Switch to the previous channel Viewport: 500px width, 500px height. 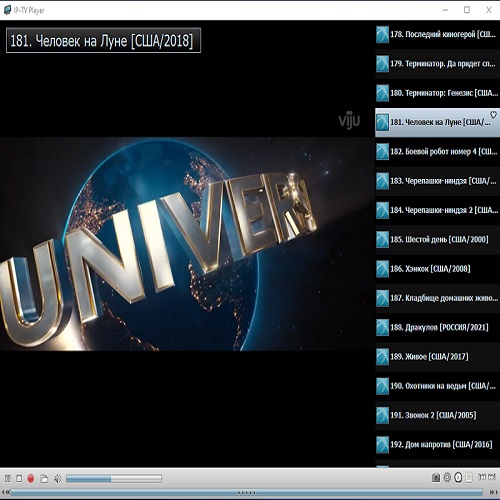click(482, 477)
